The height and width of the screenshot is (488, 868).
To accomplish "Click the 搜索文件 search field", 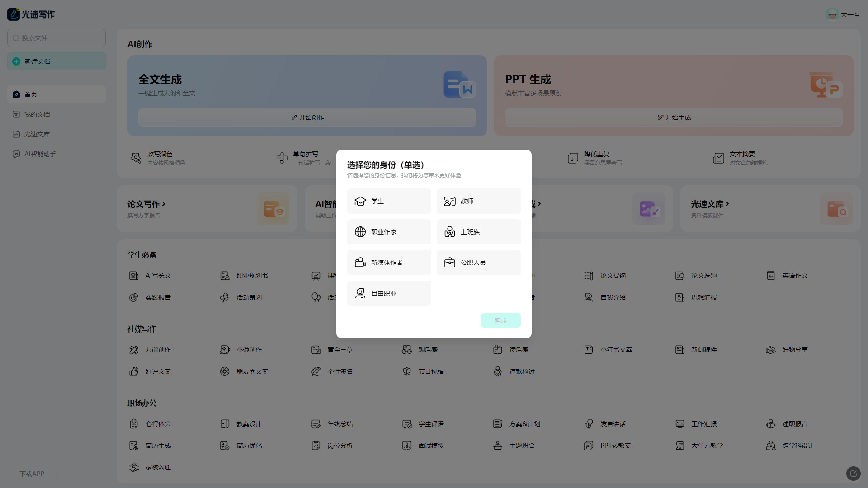I will 57,38.
